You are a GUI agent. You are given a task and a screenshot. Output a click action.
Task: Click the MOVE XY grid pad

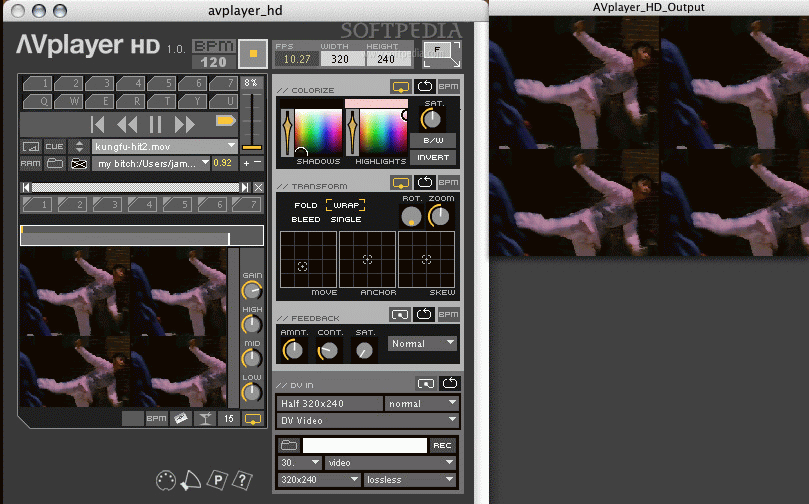click(308, 259)
